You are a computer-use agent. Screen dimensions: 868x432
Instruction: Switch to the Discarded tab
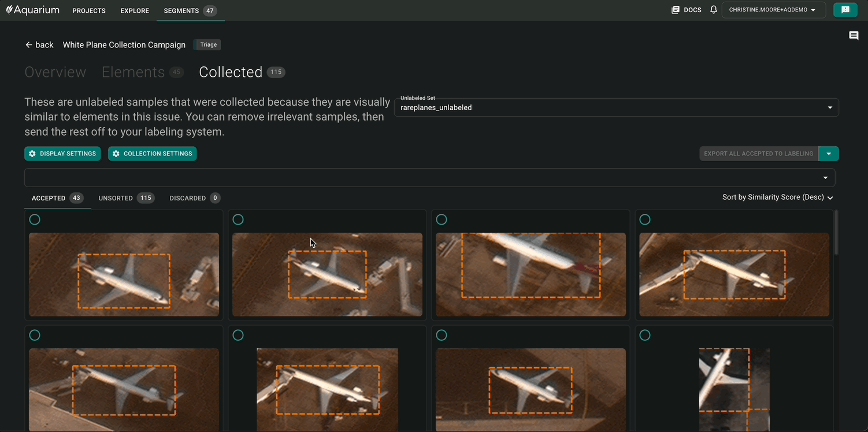194,198
